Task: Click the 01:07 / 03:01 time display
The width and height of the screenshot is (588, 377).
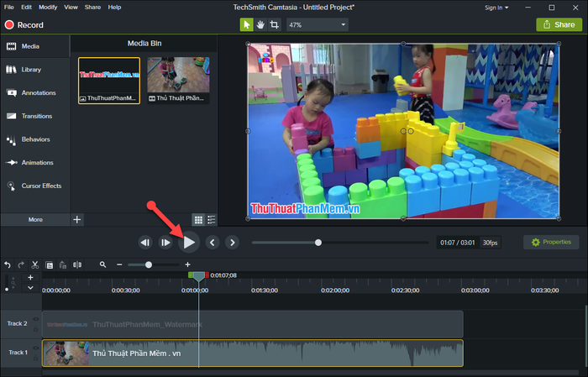Action: [x=458, y=243]
